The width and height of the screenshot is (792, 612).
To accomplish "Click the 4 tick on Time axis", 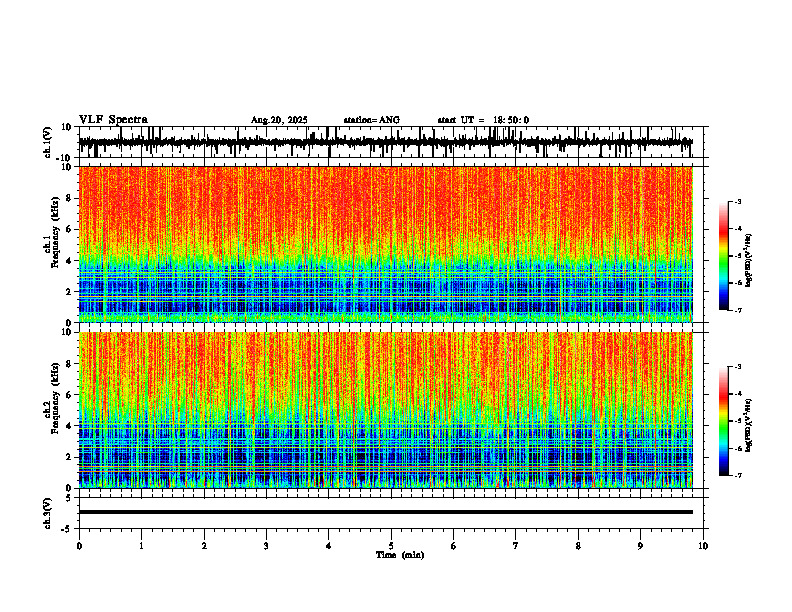I will [x=329, y=546].
